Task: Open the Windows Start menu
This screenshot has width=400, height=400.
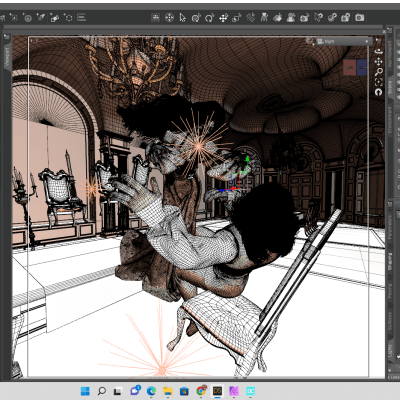Action: tap(85, 391)
